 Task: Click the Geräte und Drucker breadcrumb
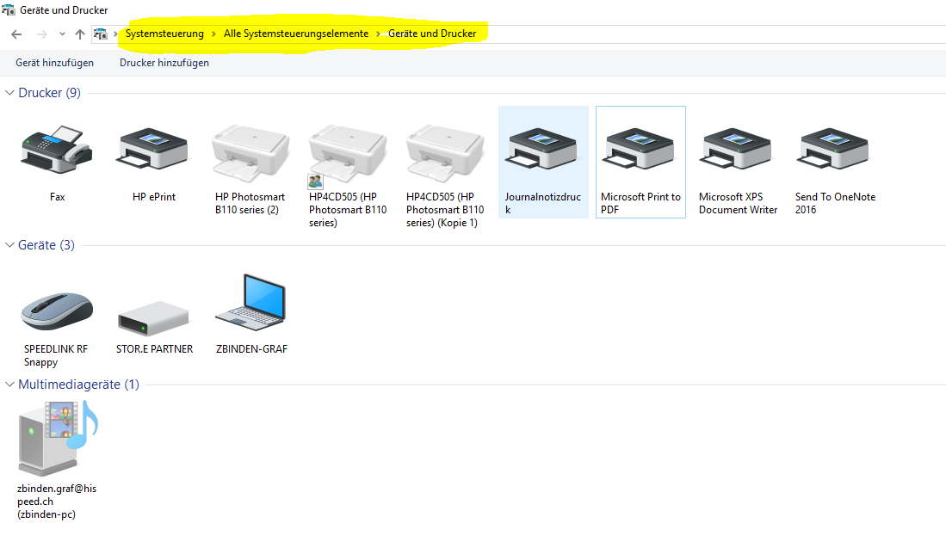pos(432,34)
